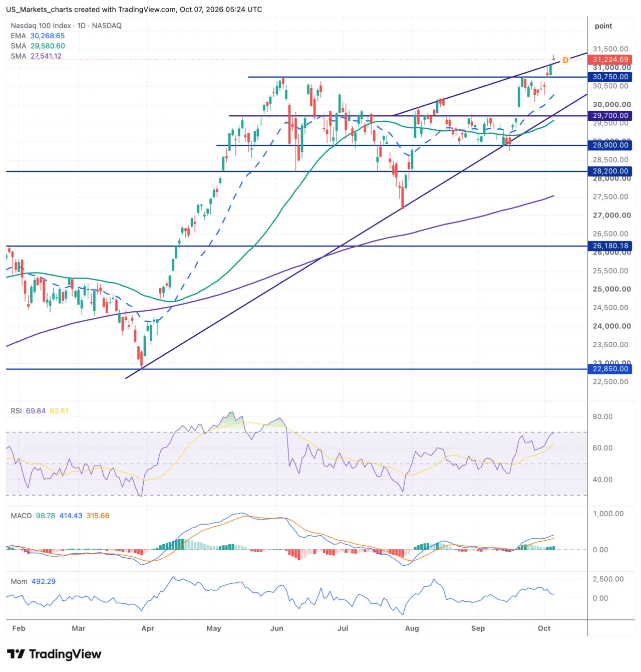
Task: Click the Feb label on the time axis
Action: (19, 628)
